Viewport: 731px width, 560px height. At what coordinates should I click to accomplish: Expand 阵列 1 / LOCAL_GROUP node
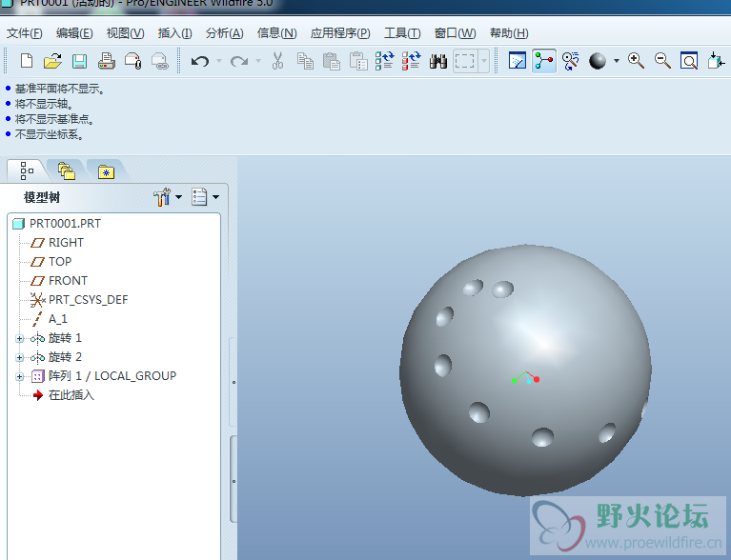pos(19,376)
